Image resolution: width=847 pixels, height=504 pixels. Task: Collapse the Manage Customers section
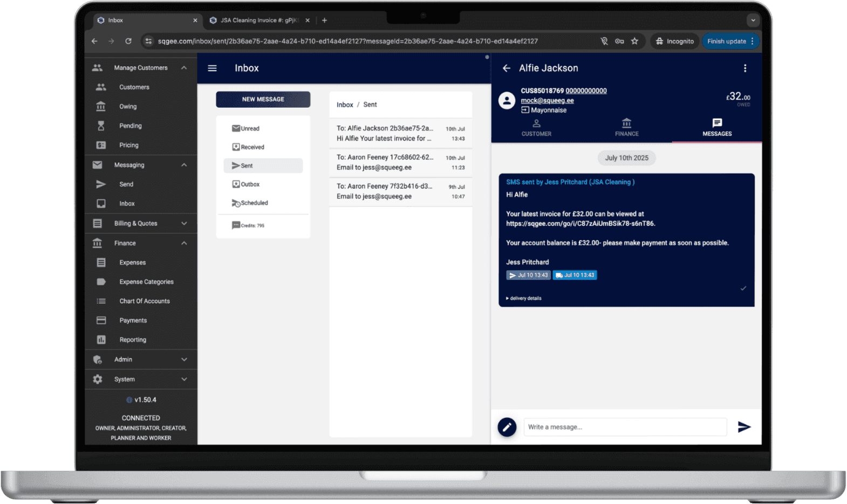click(184, 68)
